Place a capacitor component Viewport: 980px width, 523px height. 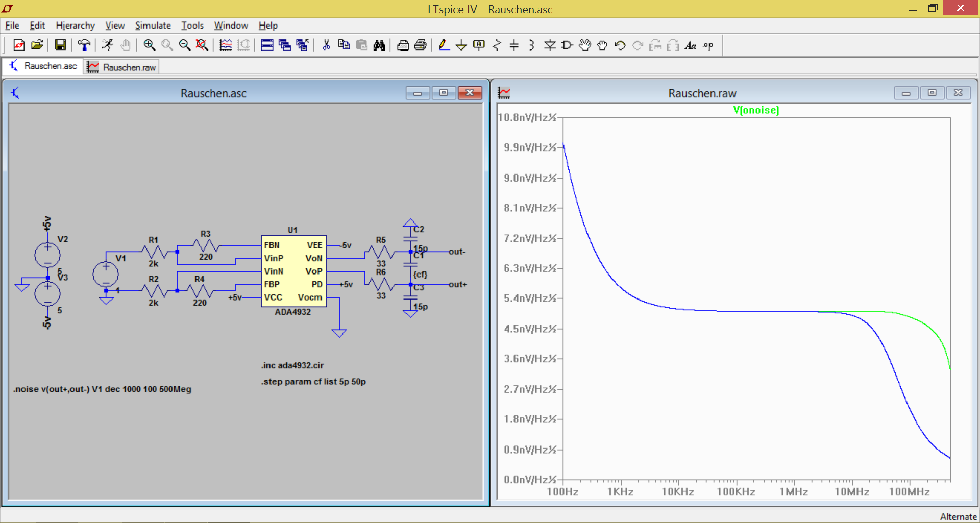point(514,45)
